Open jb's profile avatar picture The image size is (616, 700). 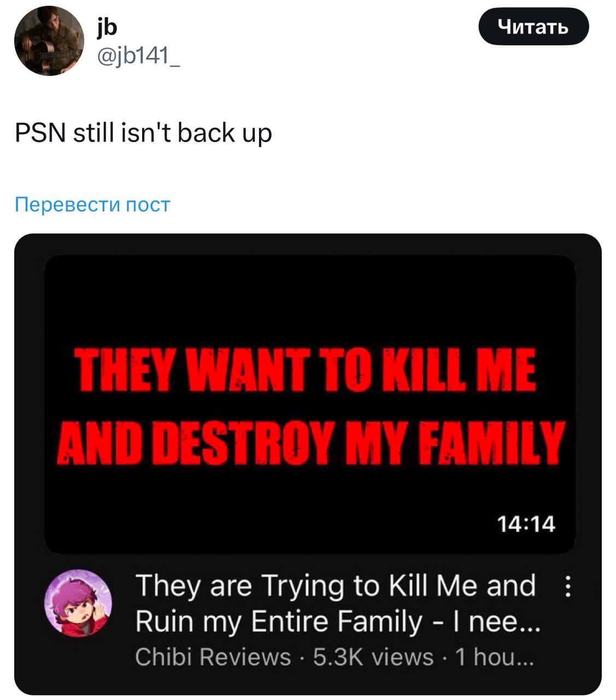[x=49, y=41]
